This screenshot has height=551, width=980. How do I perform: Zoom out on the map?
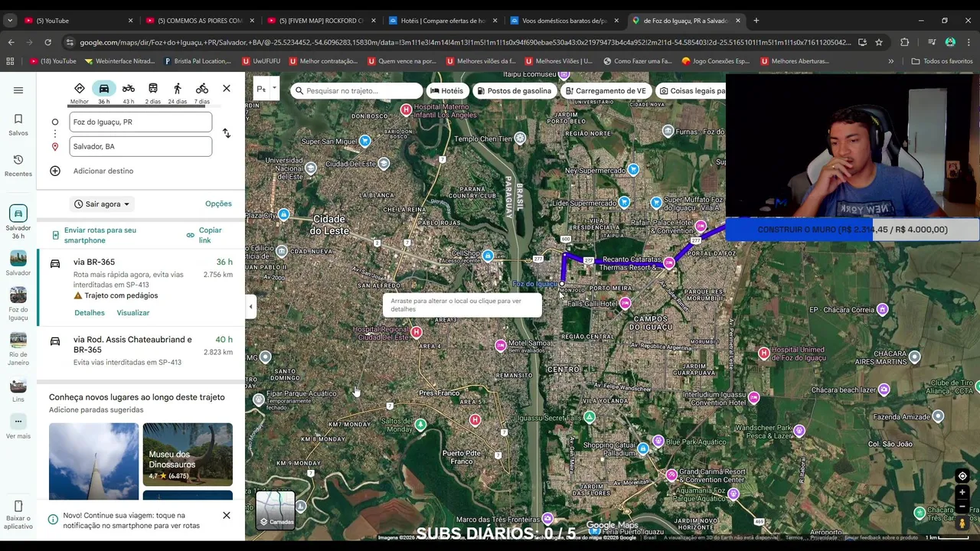tap(962, 507)
